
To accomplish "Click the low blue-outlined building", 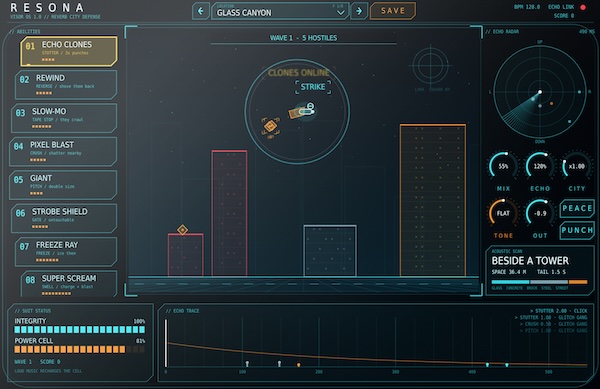I will (330, 251).
